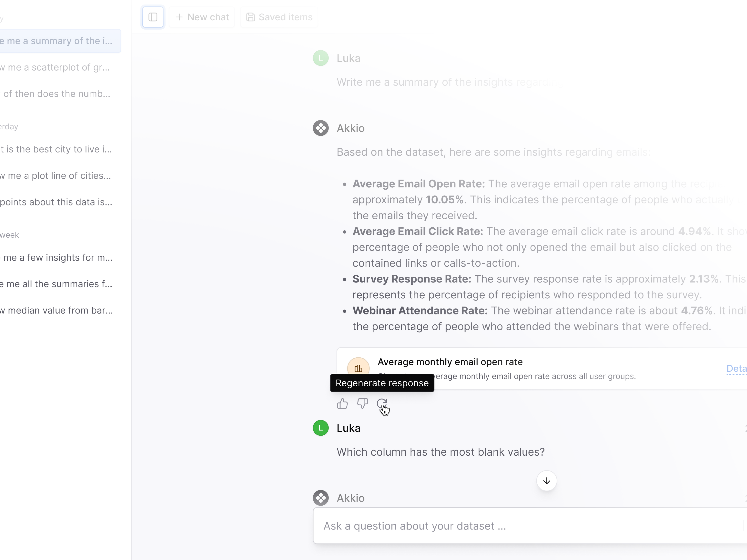Start a New chat

point(202,17)
